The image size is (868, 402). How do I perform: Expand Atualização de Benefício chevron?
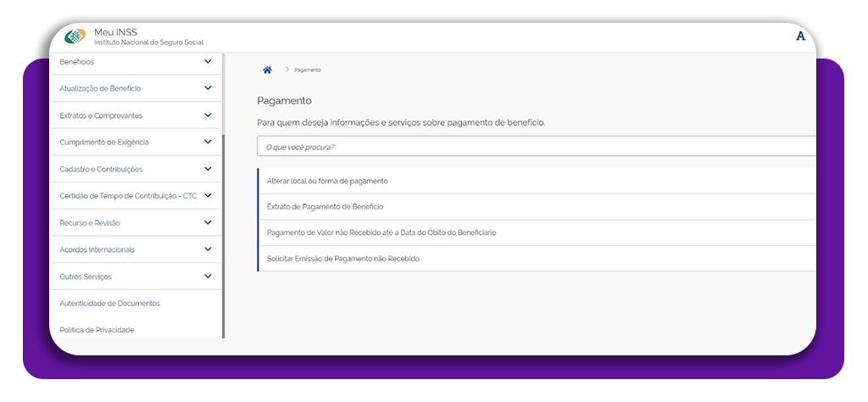pos(208,88)
